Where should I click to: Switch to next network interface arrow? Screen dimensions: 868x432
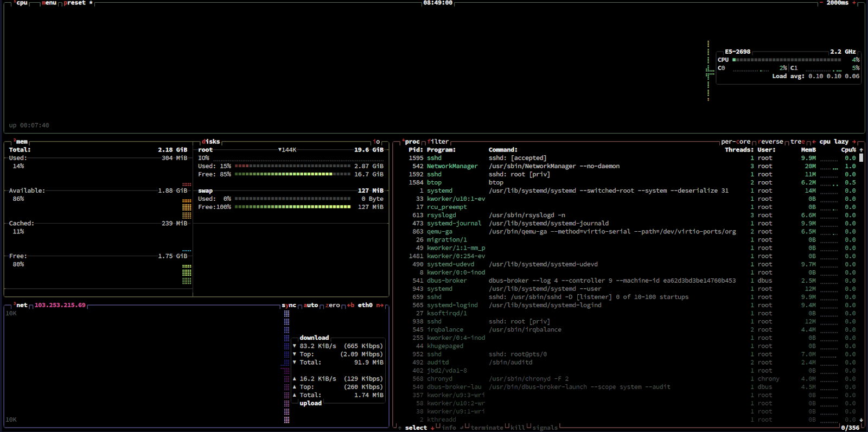(x=380, y=305)
